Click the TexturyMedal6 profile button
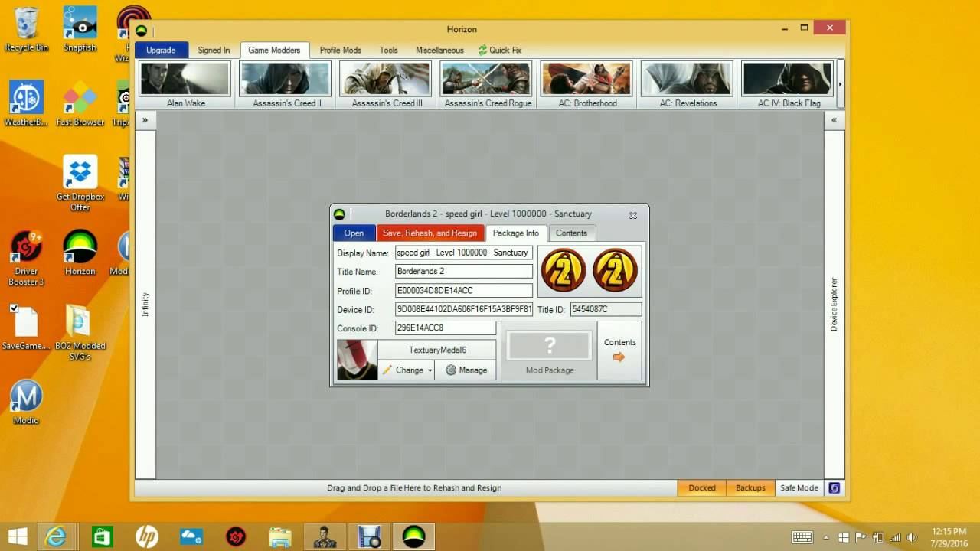This screenshot has height=551, width=980. pyautogui.click(x=437, y=350)
